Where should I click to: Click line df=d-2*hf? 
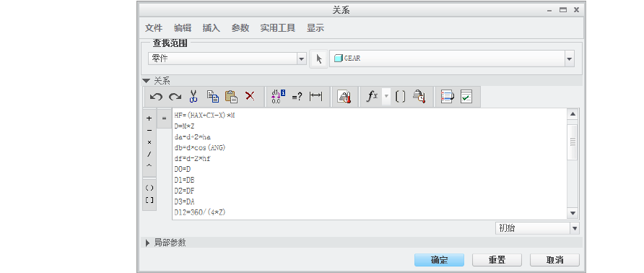[193, 158]
